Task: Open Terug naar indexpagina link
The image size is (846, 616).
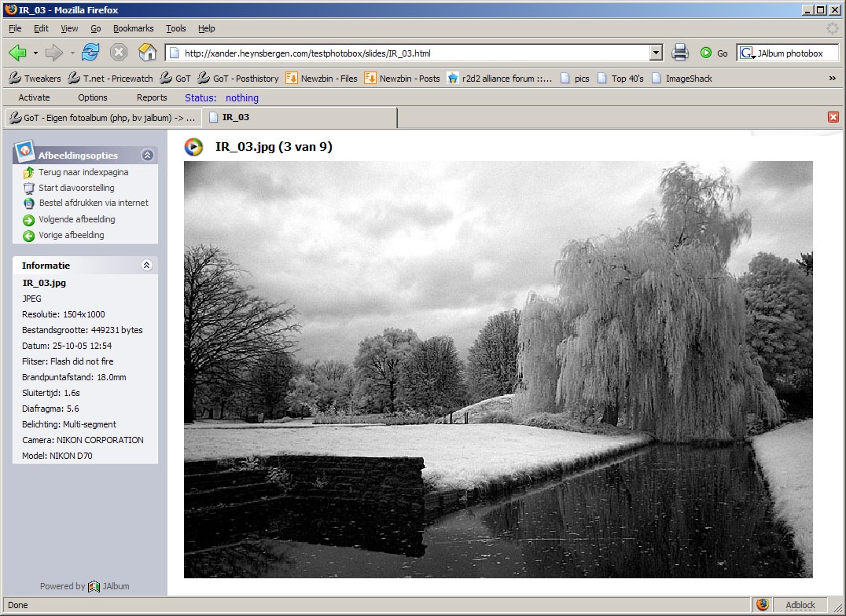Action: coord(83,172)
